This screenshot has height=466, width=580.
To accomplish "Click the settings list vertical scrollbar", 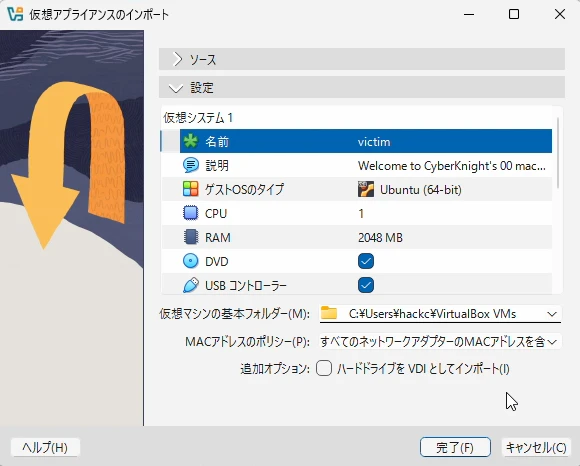I will click(557, 152).
